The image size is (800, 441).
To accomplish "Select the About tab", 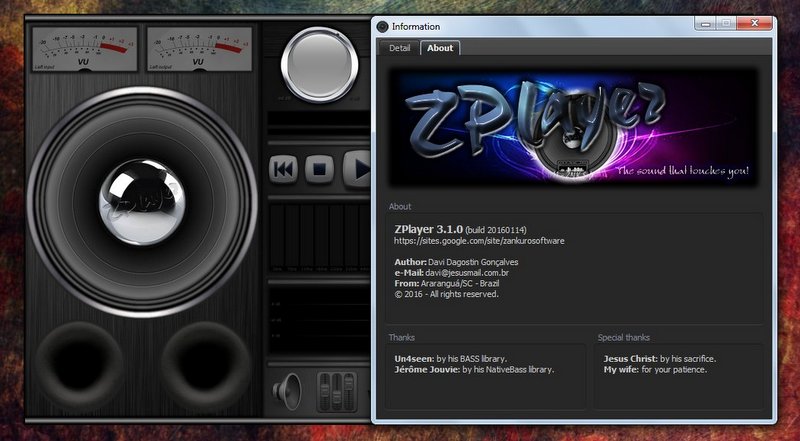I will (x=440, y=48).
